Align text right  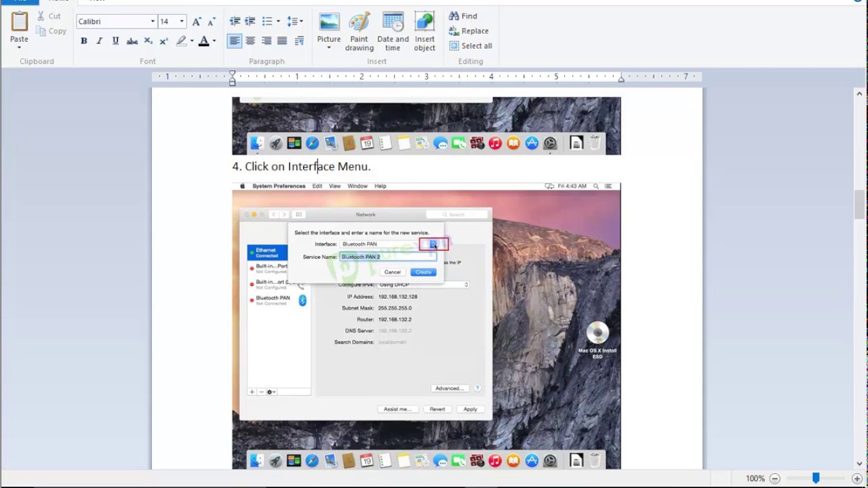click(x=267, y=41)
